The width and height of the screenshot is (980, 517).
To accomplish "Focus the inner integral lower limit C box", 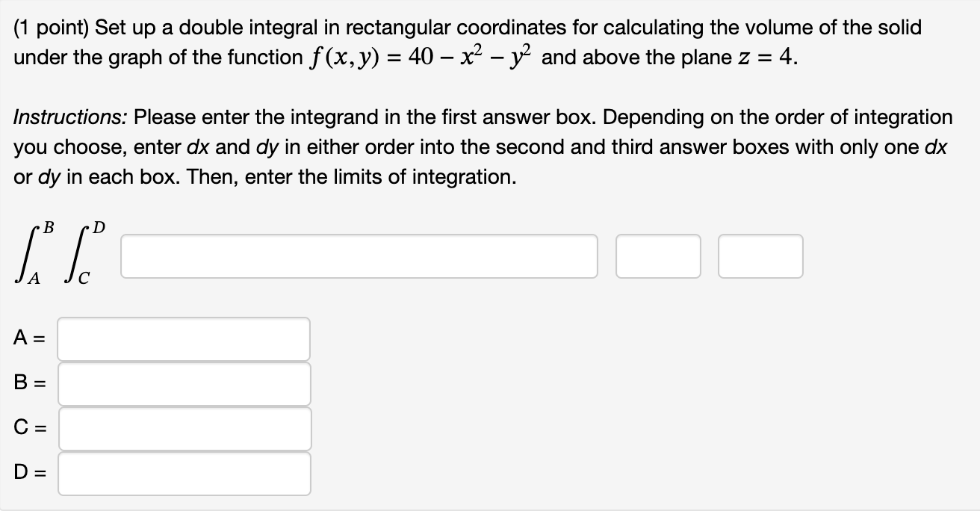I will point(184,428).
